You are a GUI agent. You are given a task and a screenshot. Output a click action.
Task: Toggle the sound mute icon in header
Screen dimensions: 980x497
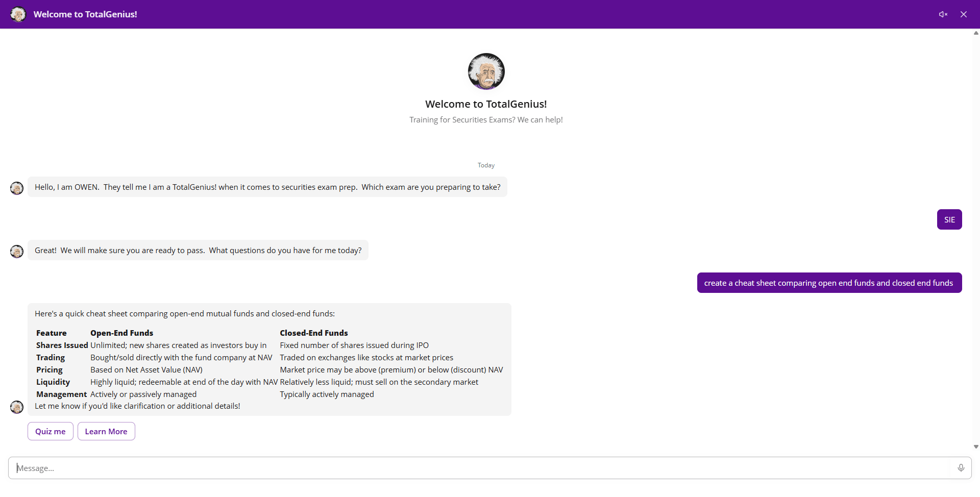tap(943, 14)
